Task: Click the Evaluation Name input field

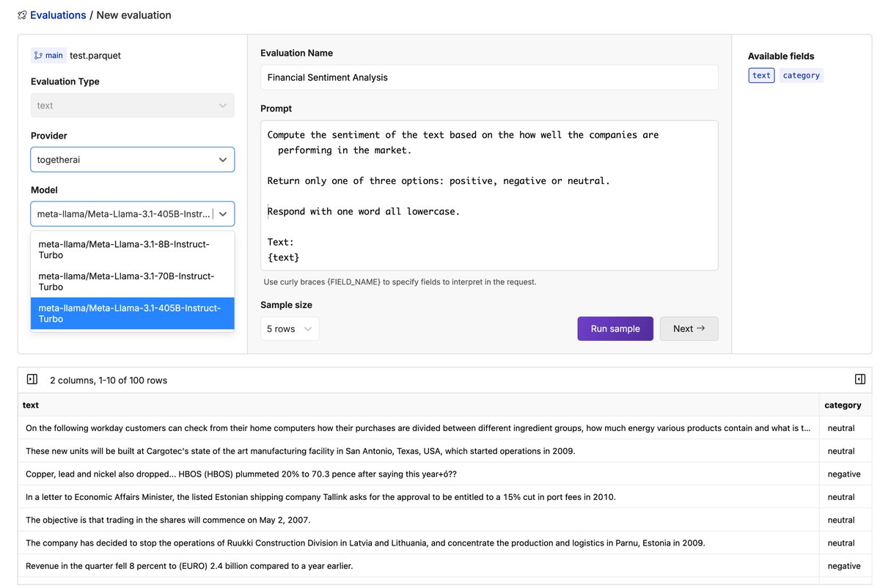Action: pos(489,78)
